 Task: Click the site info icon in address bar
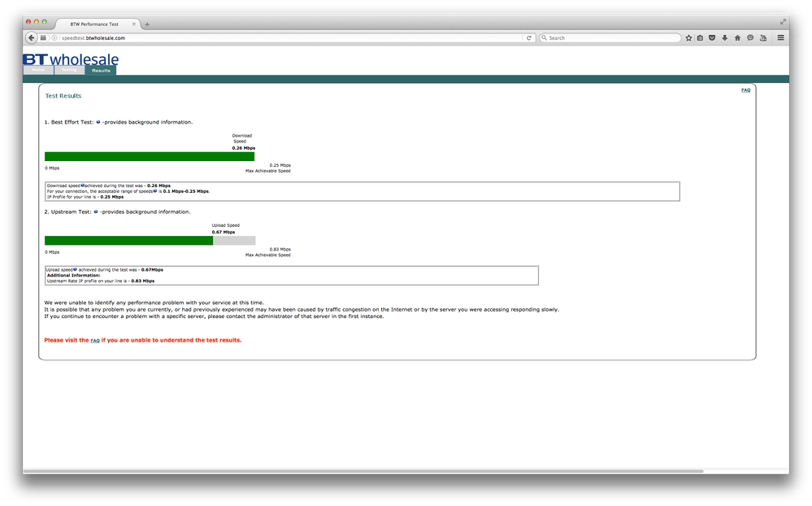pyautogui.click(x=54, y=38)
